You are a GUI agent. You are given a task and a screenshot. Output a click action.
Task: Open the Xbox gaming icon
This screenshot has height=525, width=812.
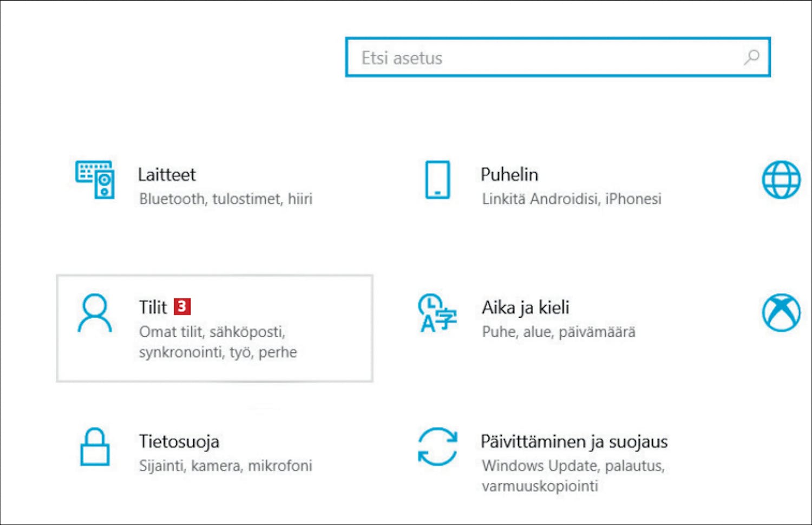point(781,313)
